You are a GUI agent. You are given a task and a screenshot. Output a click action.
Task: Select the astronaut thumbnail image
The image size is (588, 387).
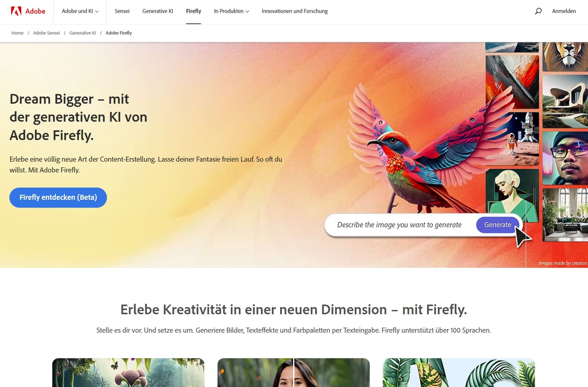pos(512,139)
